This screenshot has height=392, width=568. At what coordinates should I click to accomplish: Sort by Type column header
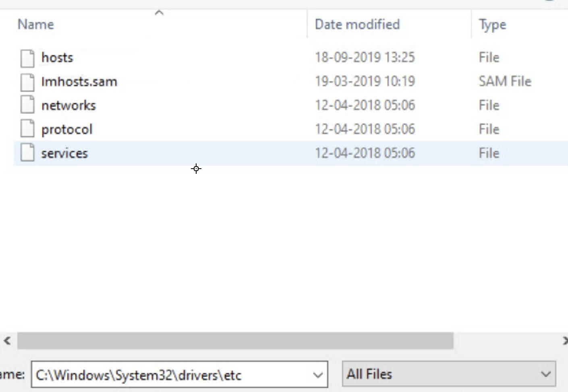pyautogui.click(x=492, y=25)
